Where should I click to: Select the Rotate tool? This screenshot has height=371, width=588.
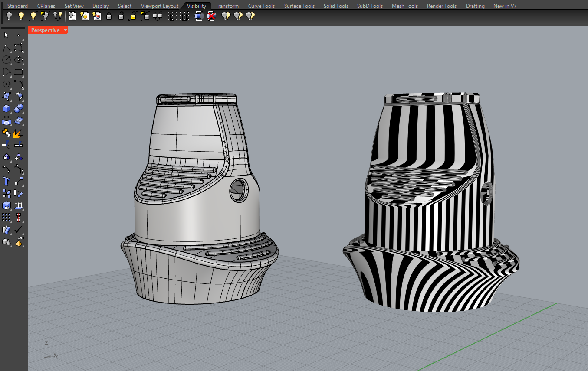click(19, 193)
